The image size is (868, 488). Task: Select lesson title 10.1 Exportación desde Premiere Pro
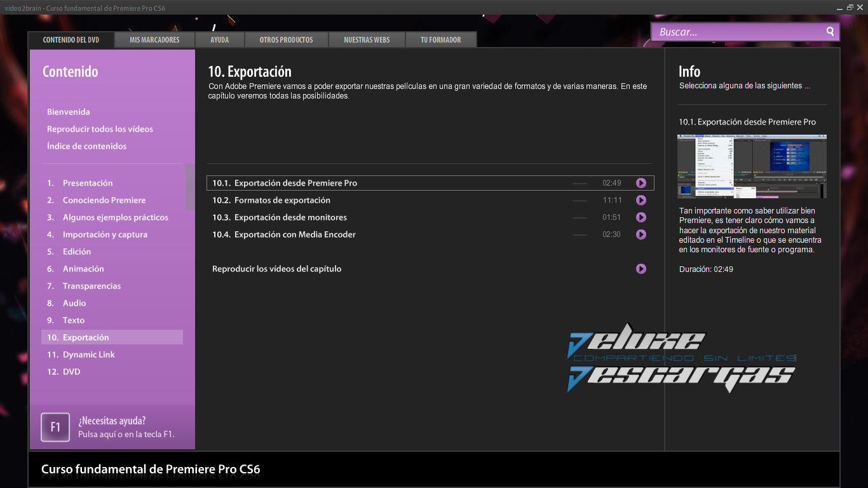(285, 183)
